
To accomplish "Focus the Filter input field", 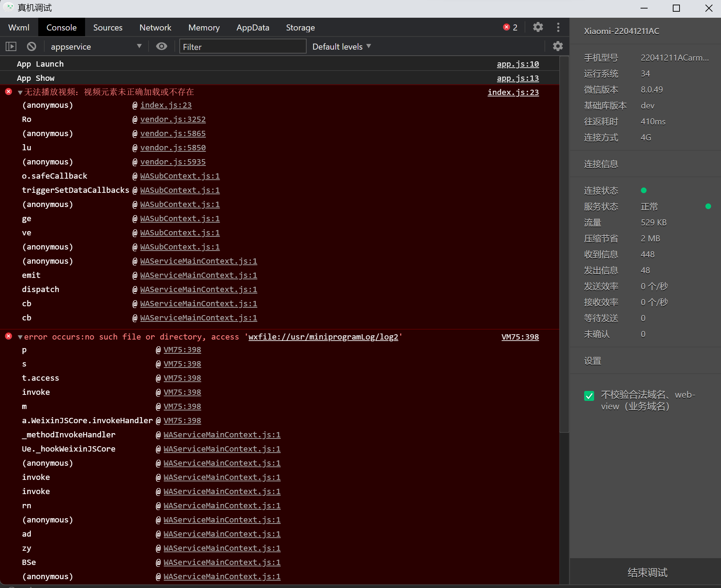I will [x=242, y=46].
